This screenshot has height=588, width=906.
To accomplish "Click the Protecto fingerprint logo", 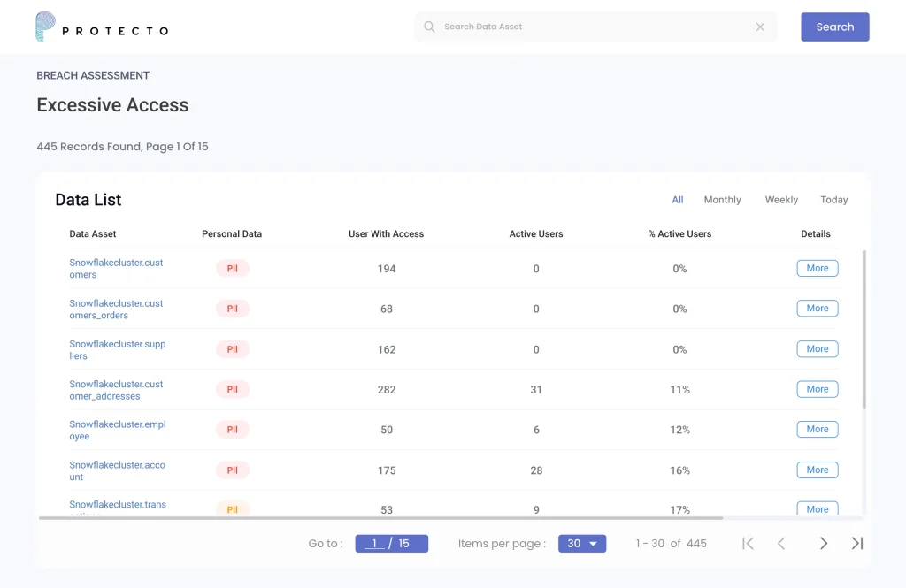I will [45, 27].
